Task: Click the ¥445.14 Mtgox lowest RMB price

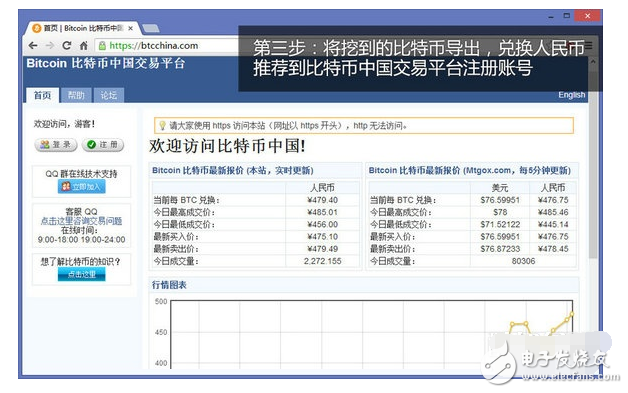Action: pyautogui.click(x=553, y=224)
